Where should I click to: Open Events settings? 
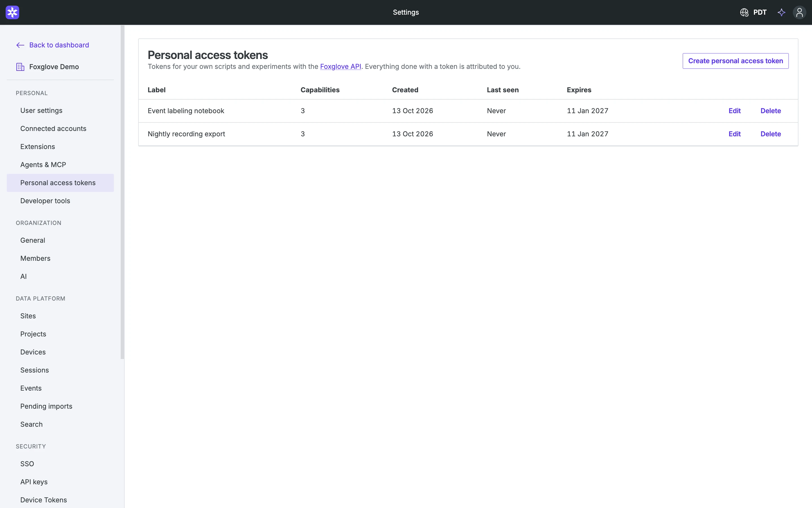click(x=60, y=388)
